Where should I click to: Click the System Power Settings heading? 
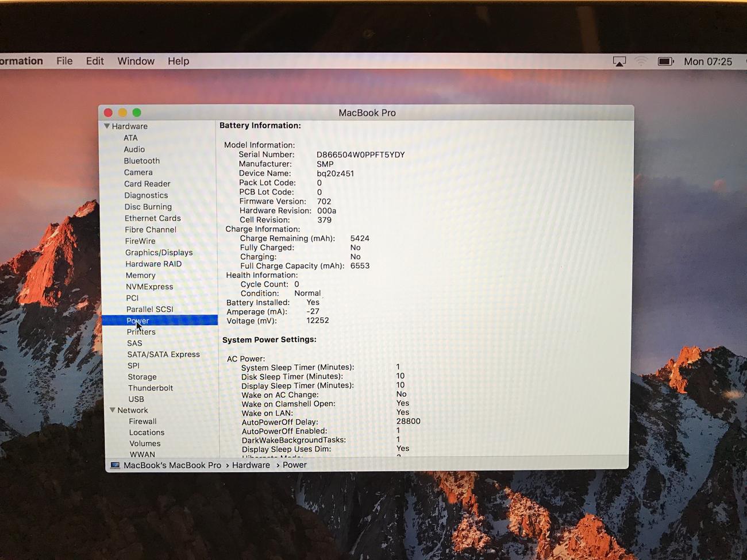click(269, 339)
